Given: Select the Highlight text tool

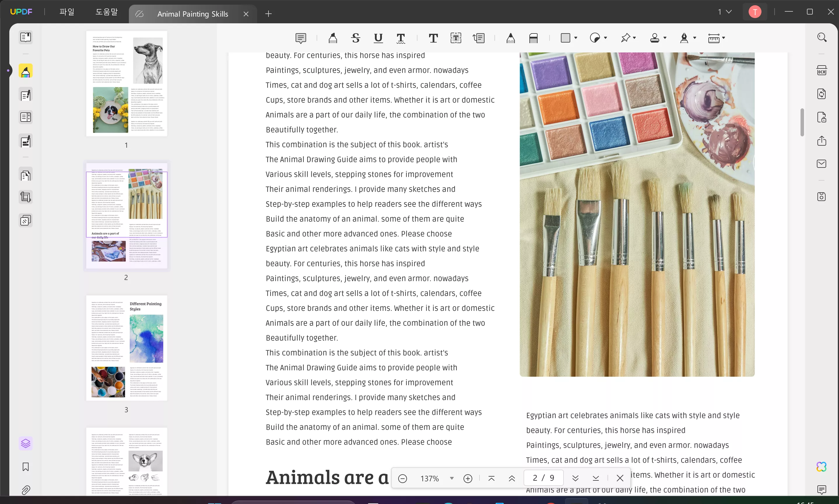Looking at the screenshot, I should [x=333, y=38].
